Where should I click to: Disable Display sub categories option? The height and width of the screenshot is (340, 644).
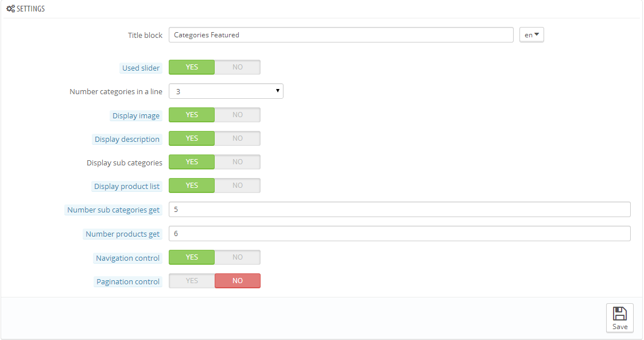tap(237, 162)
